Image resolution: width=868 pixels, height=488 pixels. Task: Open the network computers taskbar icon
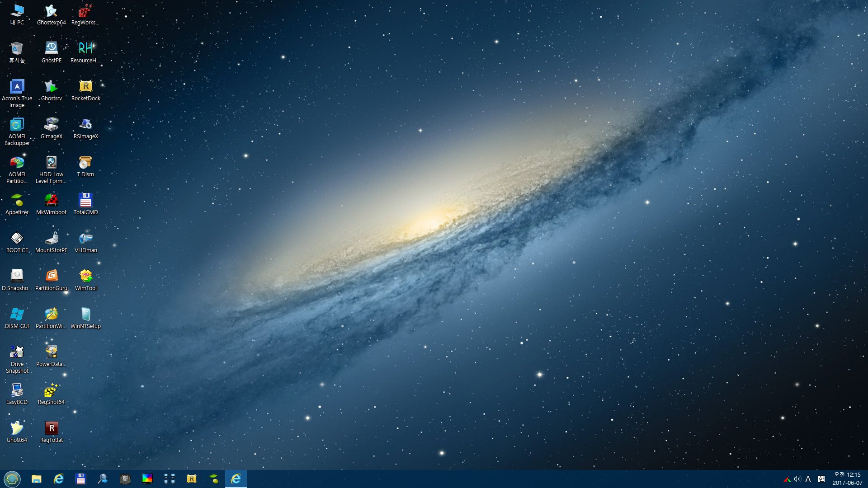[x=170, y=479]
